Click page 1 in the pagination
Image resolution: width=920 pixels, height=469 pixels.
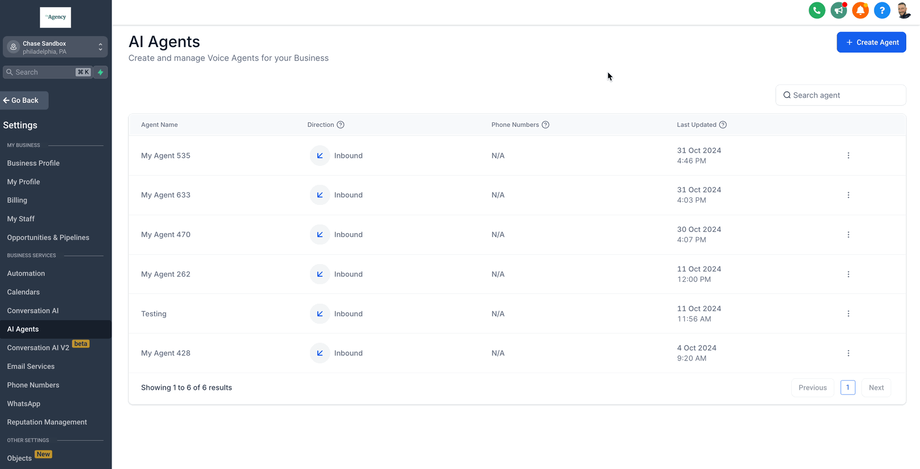click(x=848, y=387)
